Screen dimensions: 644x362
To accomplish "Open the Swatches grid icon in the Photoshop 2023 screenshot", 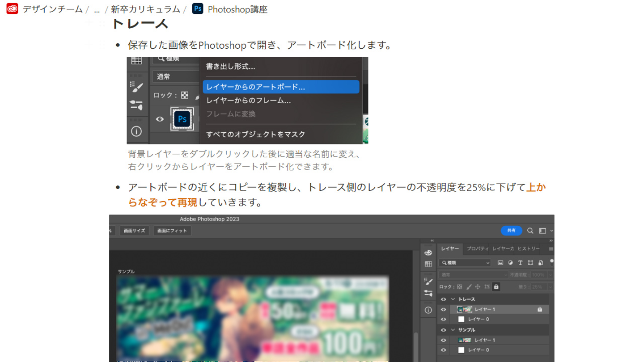I will point(428,264).
